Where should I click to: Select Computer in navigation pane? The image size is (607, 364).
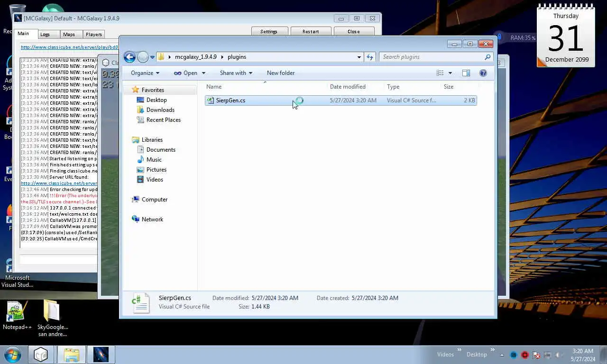[154, 200]
